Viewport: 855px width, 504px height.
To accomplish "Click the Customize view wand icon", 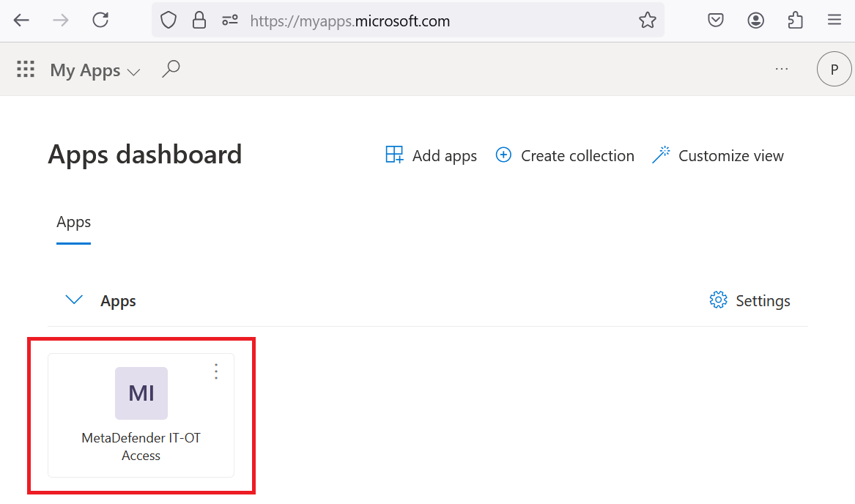I will pos(661,155).
